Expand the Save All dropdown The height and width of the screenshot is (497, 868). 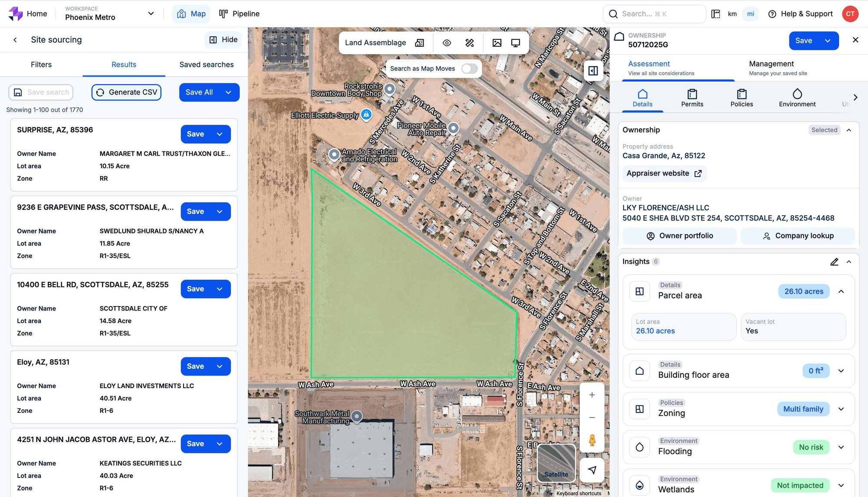pos(228,92)
